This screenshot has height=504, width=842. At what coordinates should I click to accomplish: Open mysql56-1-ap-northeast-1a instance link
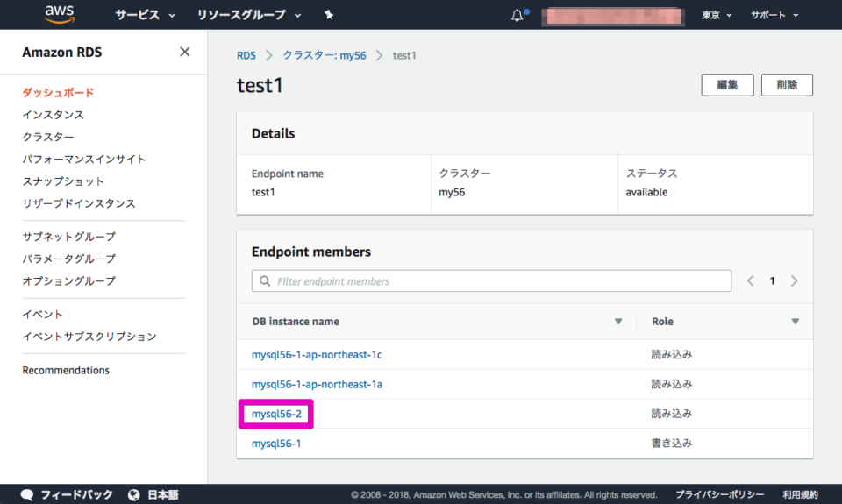pyautogui.click(x=317, y=384)
